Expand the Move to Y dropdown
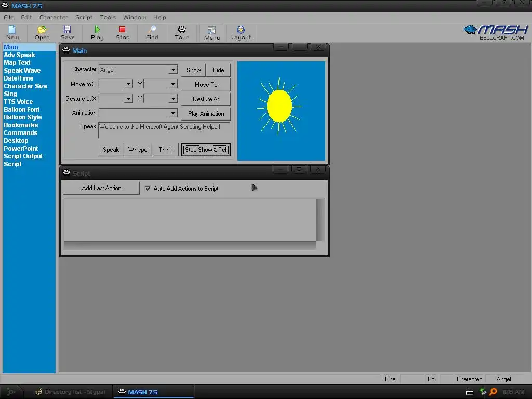532x399 pixels. coord(173,84)
